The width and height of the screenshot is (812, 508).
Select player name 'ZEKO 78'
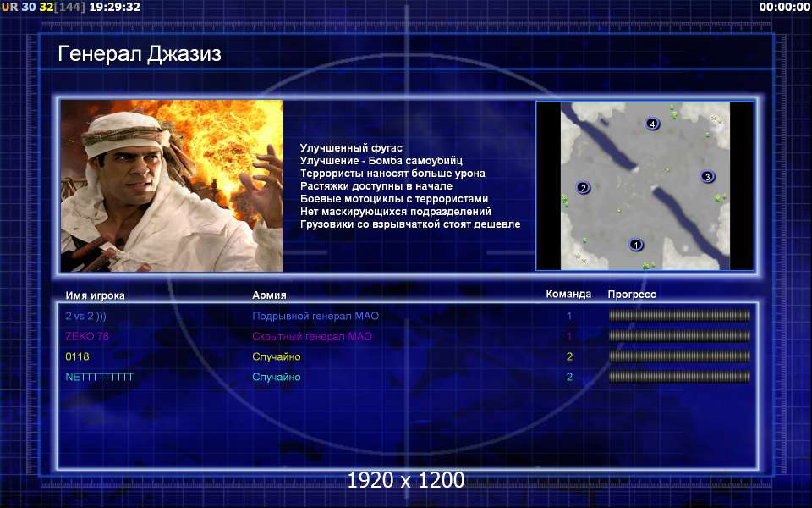87,336
